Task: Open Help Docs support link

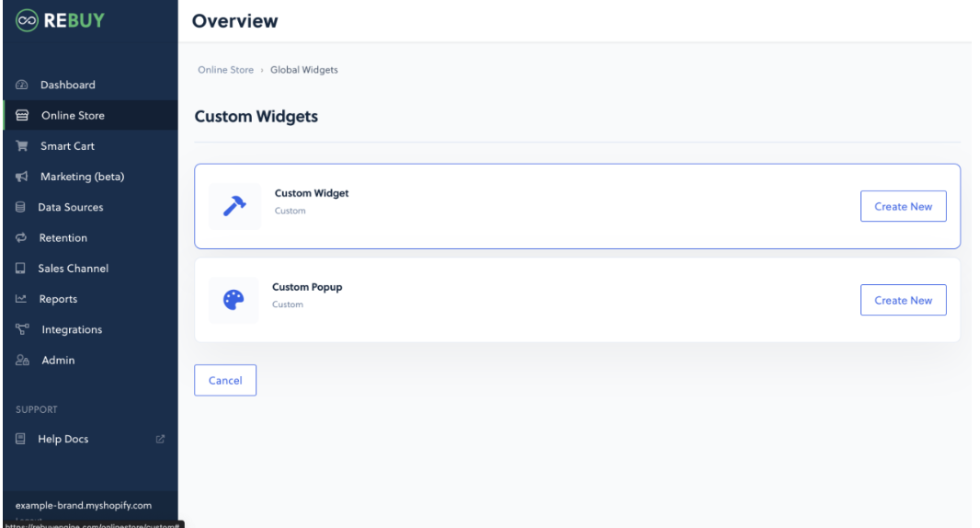Action: (x=63, y=440)
